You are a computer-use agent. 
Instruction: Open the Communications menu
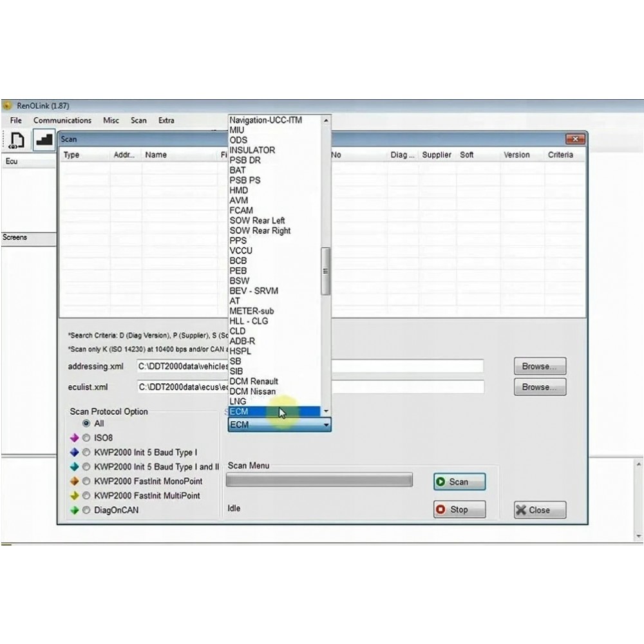(62, 120)
